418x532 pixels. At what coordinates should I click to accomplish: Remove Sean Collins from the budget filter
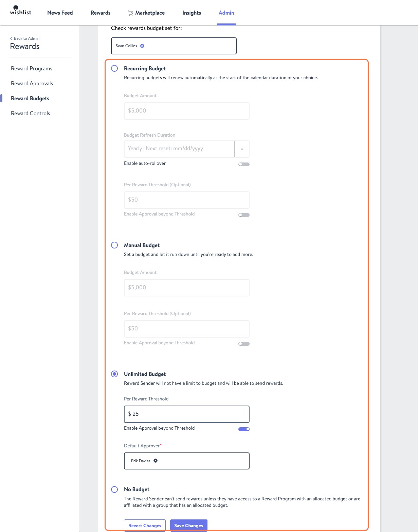pyautogui.click(x=142, y=46)
